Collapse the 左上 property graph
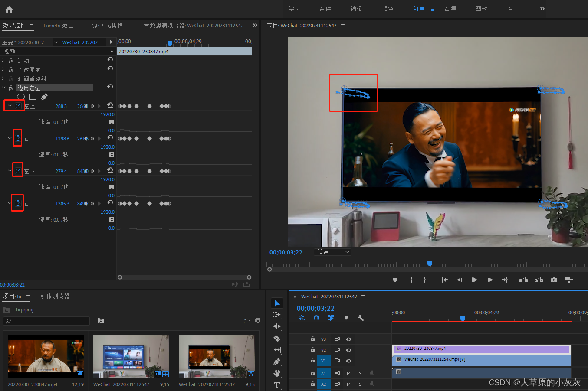Viewport: 588px width, 391px height. coord(10,106)
